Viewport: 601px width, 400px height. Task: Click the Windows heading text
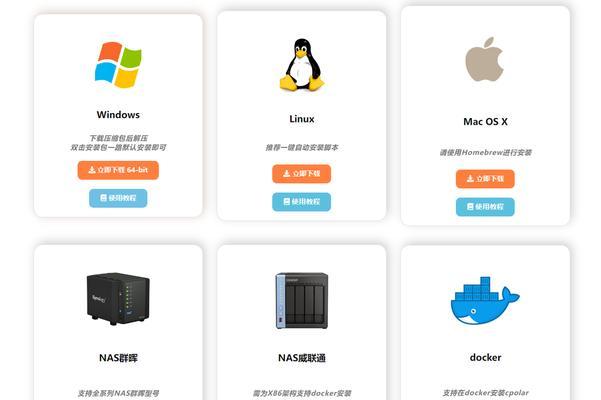pyautogui.click(x=118, y=115)
